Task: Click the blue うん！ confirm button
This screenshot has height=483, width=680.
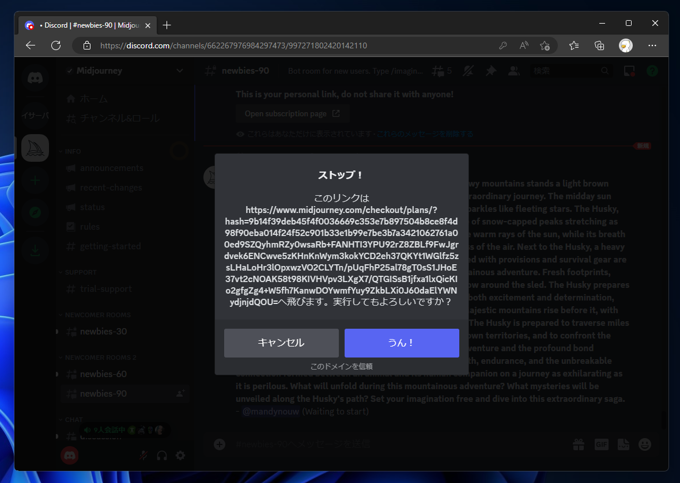Action: click(x=402, y=343)
